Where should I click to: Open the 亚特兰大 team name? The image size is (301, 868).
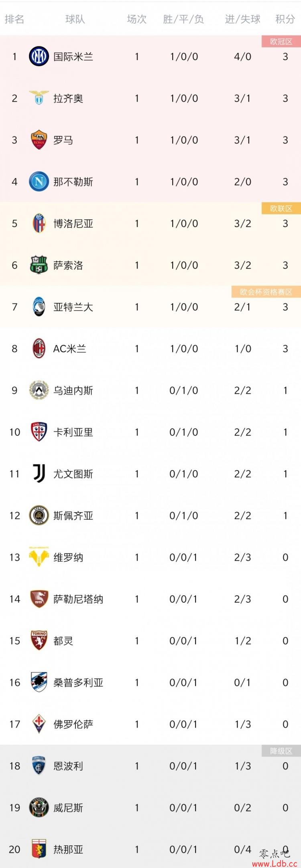point(73,307)
